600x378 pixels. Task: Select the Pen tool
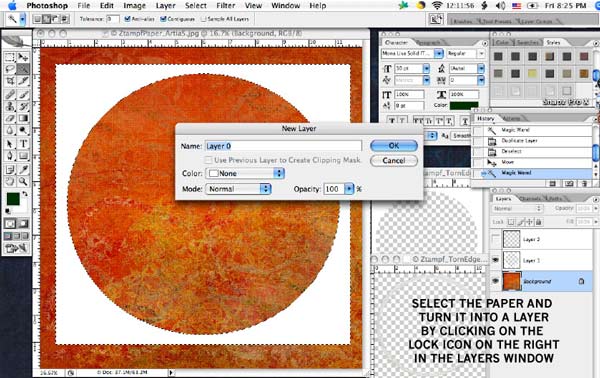coord(10,156)
